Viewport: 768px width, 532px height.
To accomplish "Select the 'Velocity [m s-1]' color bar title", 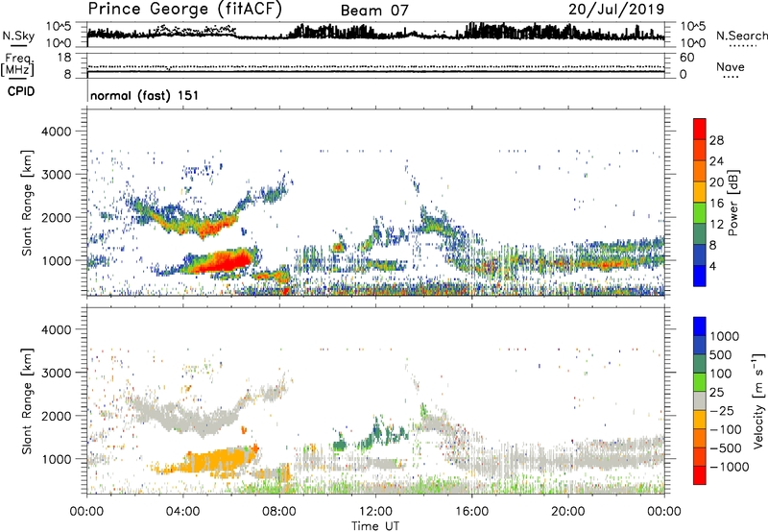I will tap(758, 400).
